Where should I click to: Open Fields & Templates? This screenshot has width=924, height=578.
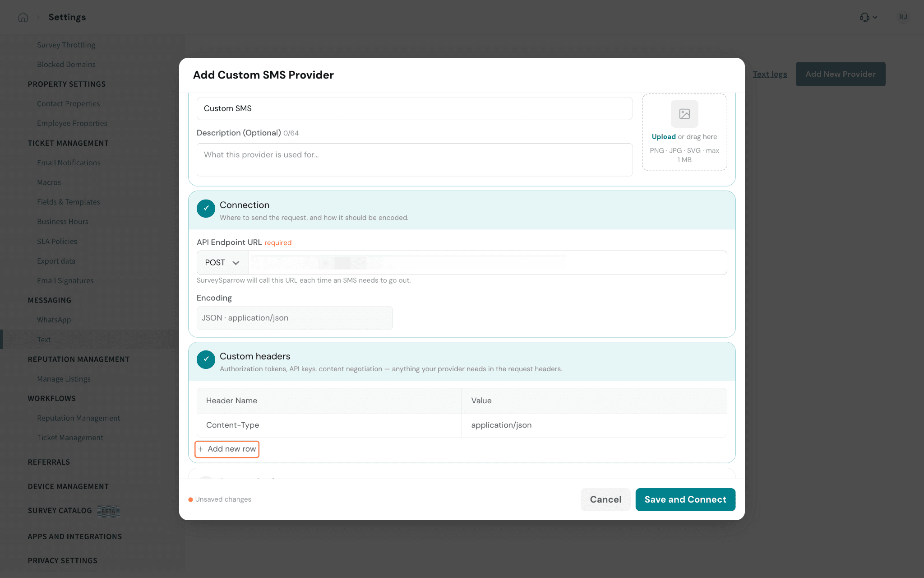coord(69,202)
